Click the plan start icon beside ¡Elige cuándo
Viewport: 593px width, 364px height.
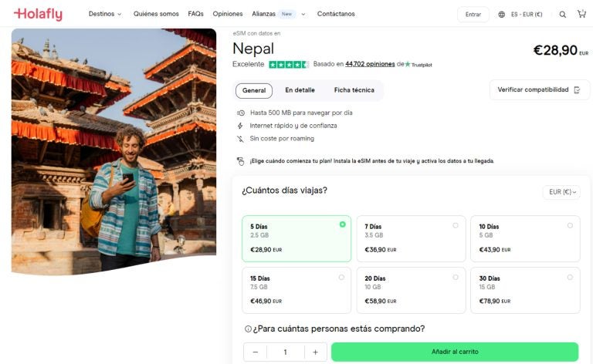tap(241, 161)
